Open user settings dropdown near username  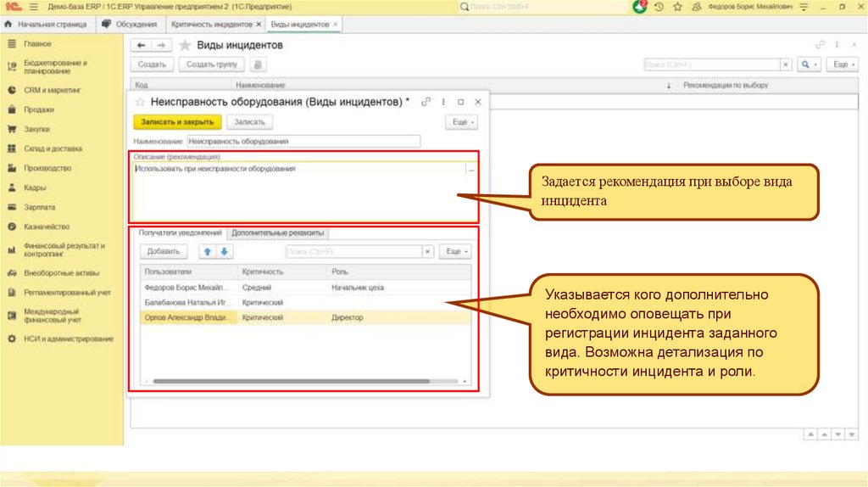pos(804,7)
